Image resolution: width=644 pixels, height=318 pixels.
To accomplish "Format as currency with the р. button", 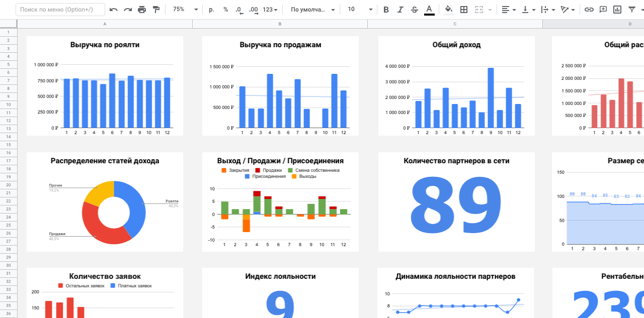I will [211, 10].
